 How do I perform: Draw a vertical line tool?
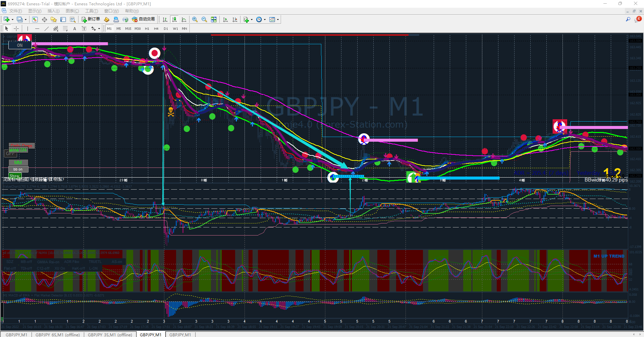28,28
